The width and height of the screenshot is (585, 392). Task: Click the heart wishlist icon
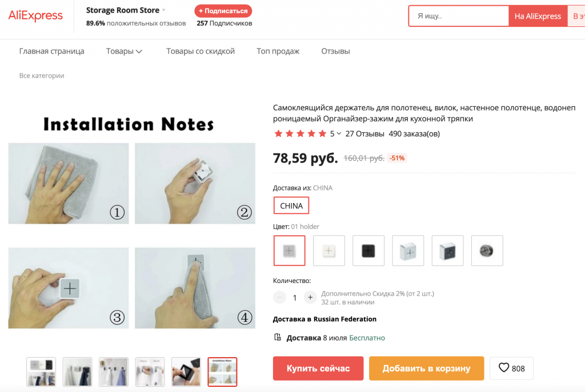click(504, 368)
